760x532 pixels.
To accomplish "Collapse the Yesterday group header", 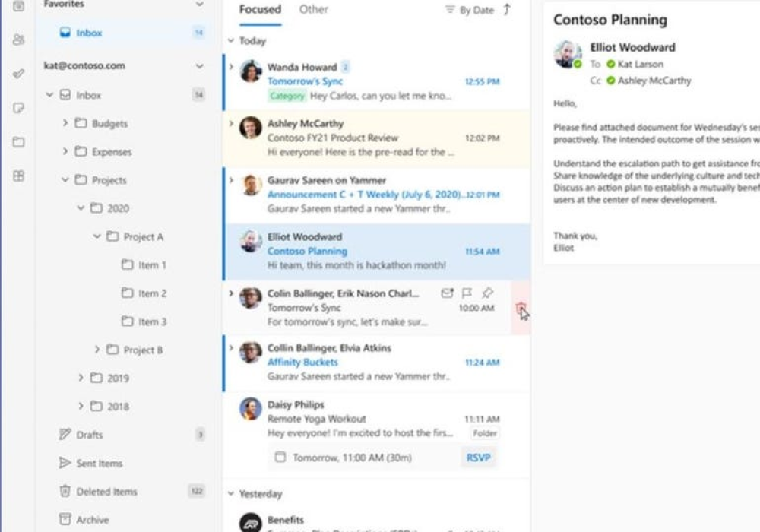I will 231,494.
